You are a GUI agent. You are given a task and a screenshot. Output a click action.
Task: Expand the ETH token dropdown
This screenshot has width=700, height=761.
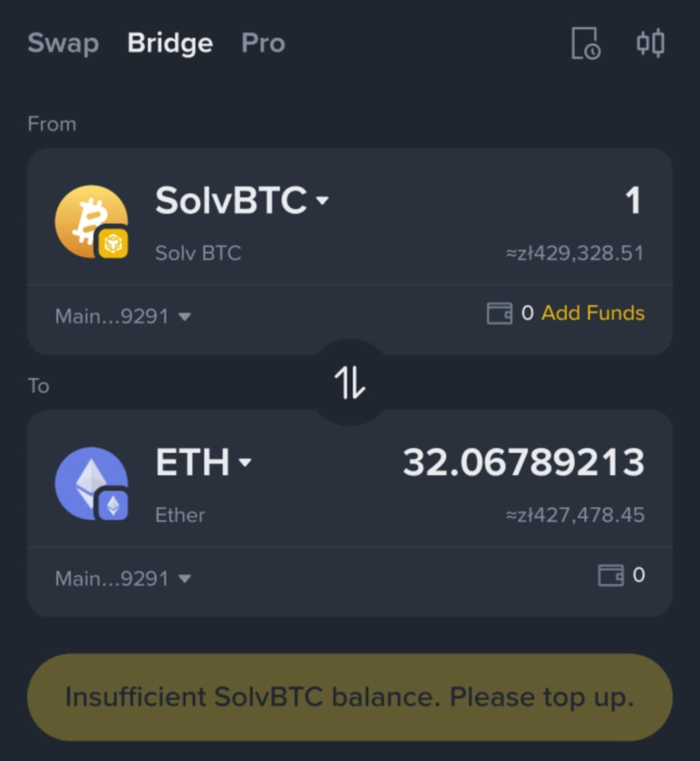coord(204,462)
